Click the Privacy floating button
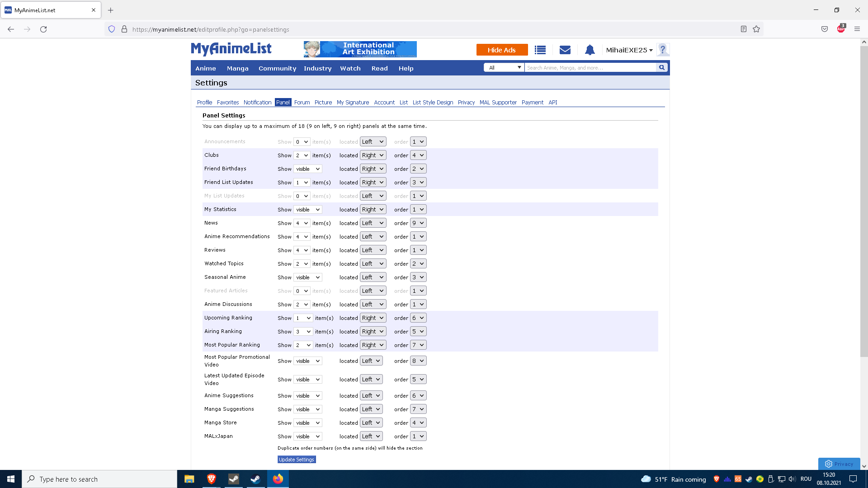The height and width of the screenshot is (488, 868). click(839, 464)
